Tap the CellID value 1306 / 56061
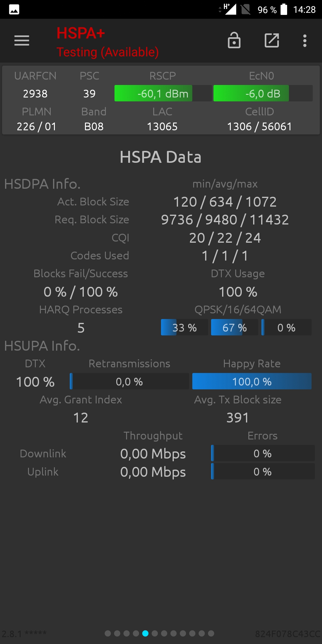Image resolution: width=322 pixels, height=644 pixels. pyautogui.click(x=259, y=126)
